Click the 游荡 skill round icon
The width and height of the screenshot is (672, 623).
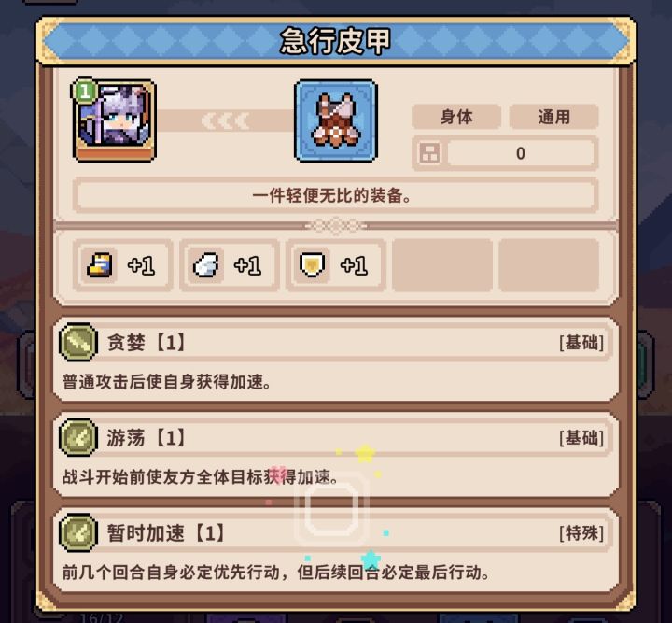point(78,438)
